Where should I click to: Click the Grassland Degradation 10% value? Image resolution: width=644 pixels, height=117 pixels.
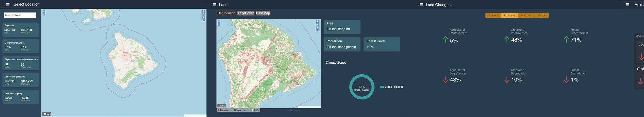(x=516, y=80)
